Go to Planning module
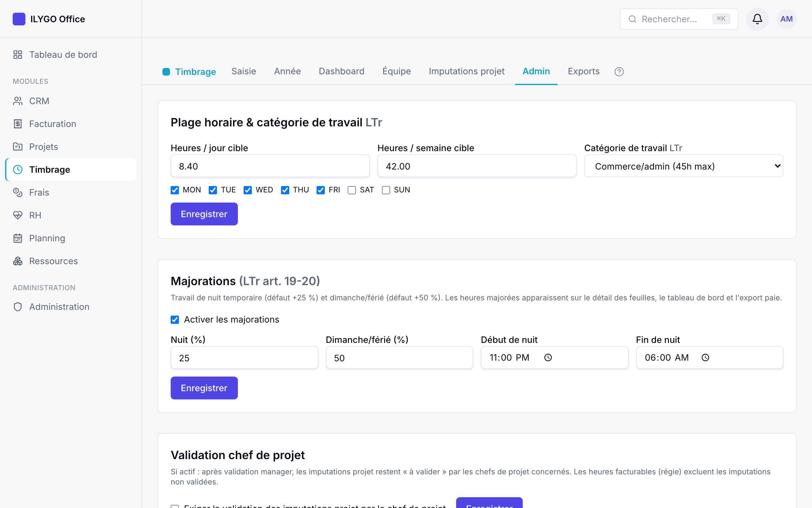 (71, 238)
